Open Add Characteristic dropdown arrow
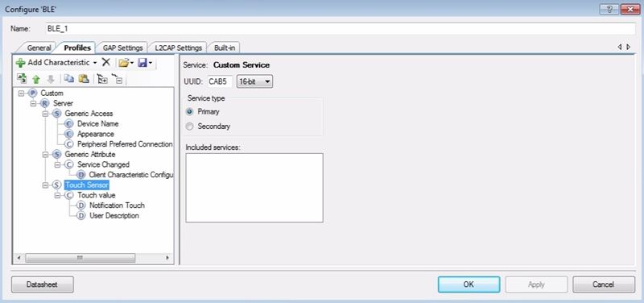This screenshot has width=644, height=303. click(x=95, y=63)
